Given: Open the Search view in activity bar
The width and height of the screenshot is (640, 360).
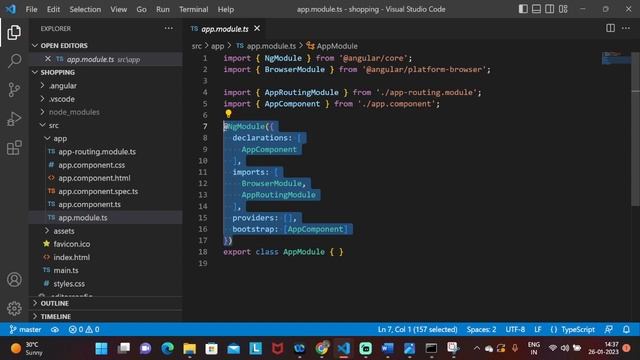Looking at the screenshot, I should click(14, 61).
